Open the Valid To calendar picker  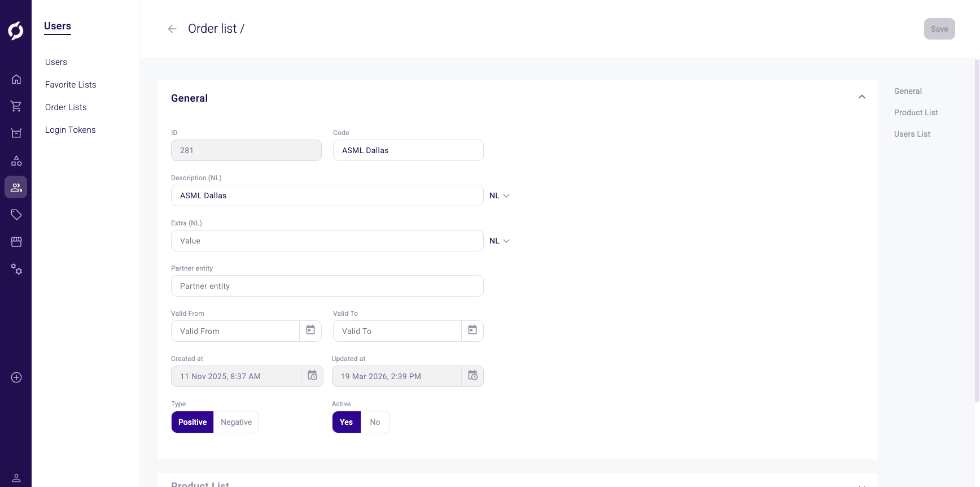(x=473, y=331)
